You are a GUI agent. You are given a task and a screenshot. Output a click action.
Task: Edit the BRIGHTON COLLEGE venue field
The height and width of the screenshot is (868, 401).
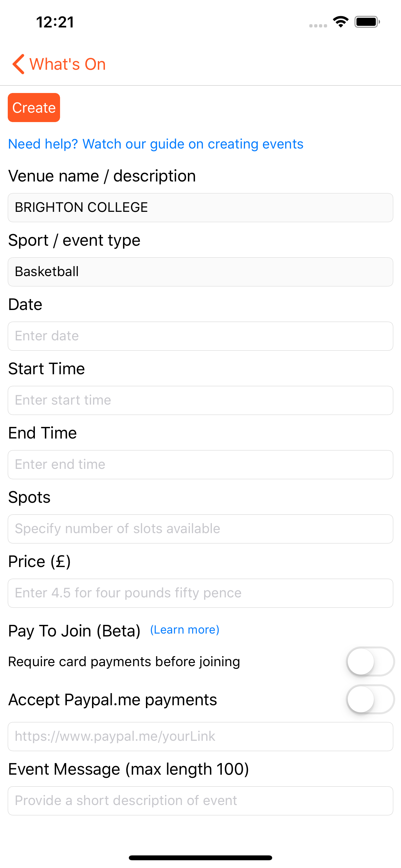click(200, 208)
